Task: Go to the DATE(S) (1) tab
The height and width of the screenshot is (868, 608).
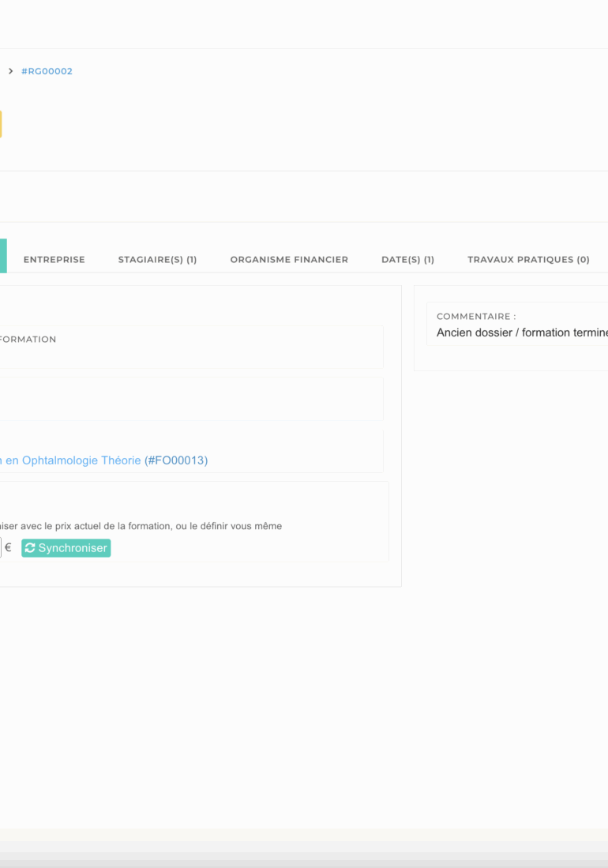Action: [x=407, y=260]
